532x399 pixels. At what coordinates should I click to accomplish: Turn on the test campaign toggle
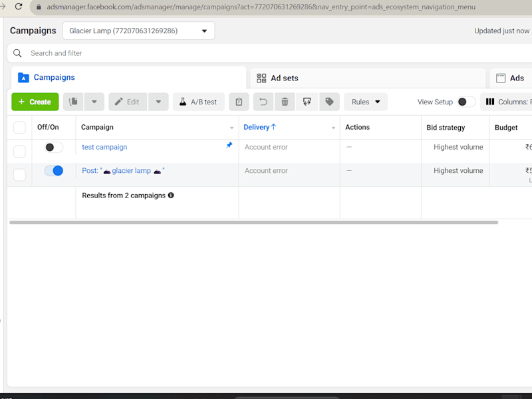pyautogui.click(x=54, y=147)
